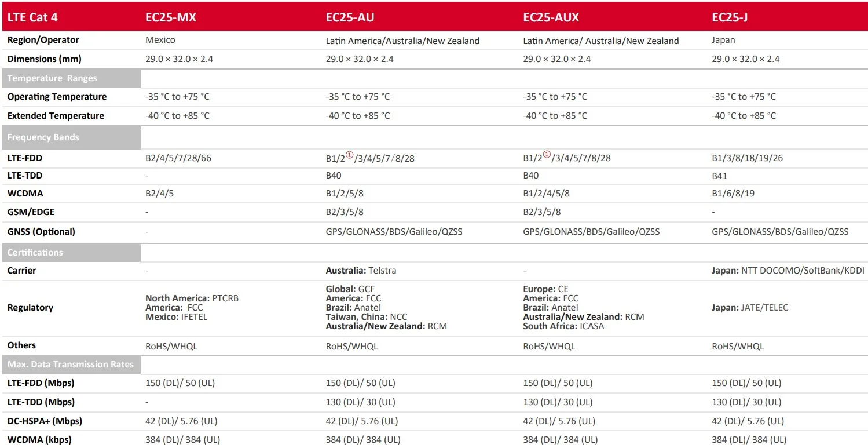This screenshot has width=868, height=448.
Task: Click the Australia: Telstra carrier cell
Action: click(361, 271)
